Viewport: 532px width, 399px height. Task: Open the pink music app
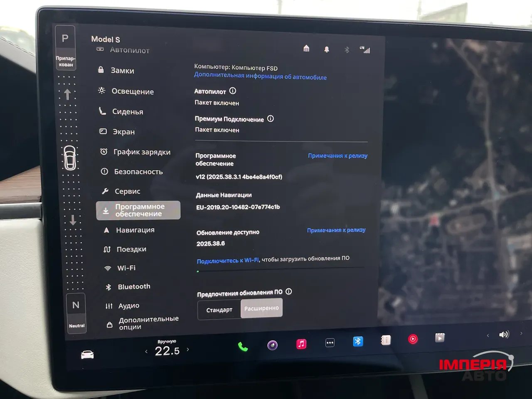coord(301,344)
